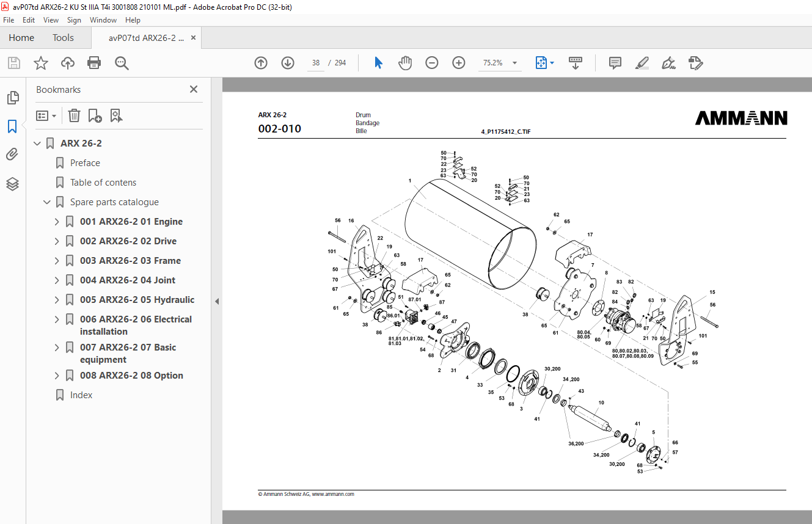Open the Attachments paperclip panel
The image size is (812, 524).
pos(12,155)
